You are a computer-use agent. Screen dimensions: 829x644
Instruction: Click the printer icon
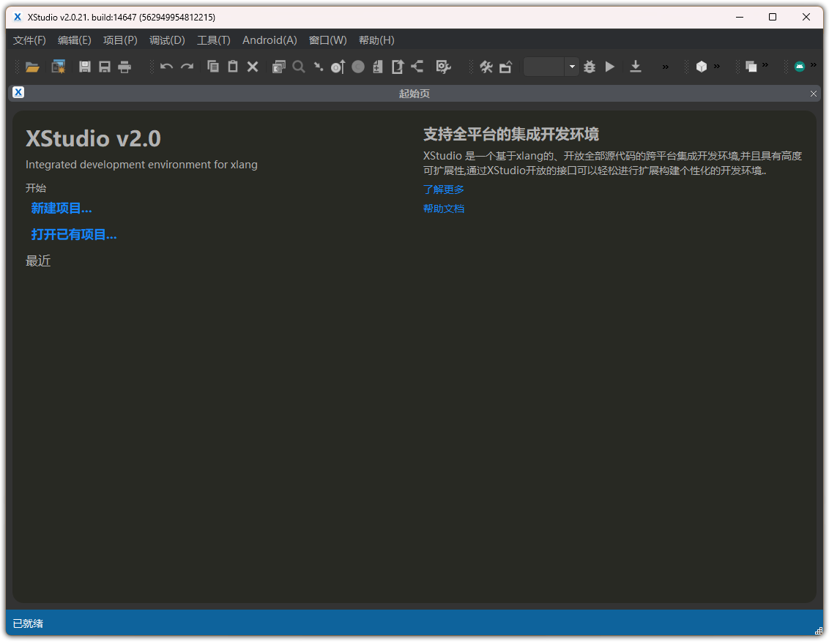124,67
